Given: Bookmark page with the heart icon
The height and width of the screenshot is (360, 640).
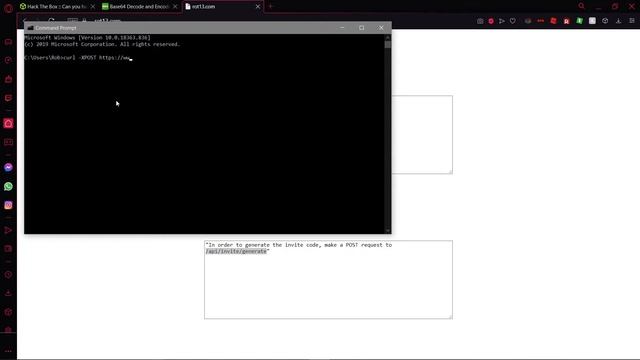Looking at the screenshot, I should pos(513,21).
